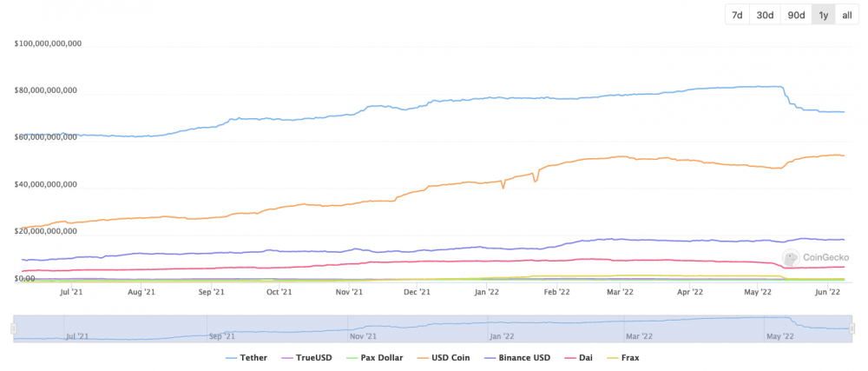The height and width of the screenshot is (371, 868).
Task: Select the 7d time range
Action: [737, 15]
